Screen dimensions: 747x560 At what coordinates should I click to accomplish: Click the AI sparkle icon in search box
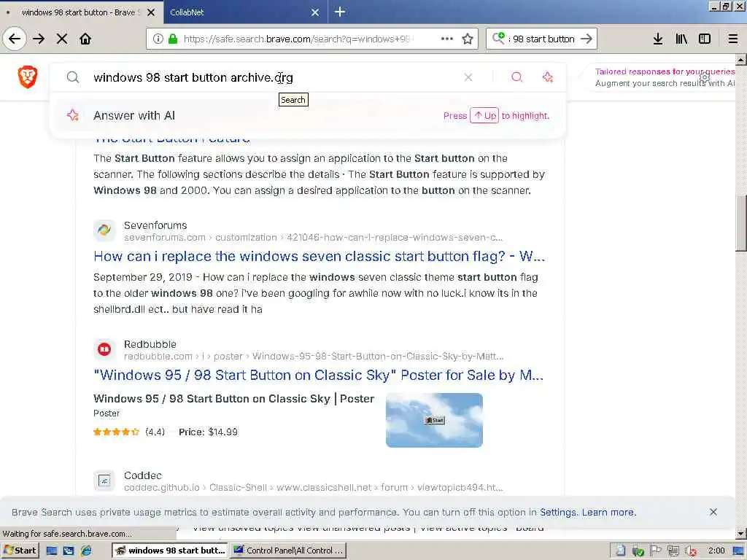pyautogui.click(x=548, y=77)
